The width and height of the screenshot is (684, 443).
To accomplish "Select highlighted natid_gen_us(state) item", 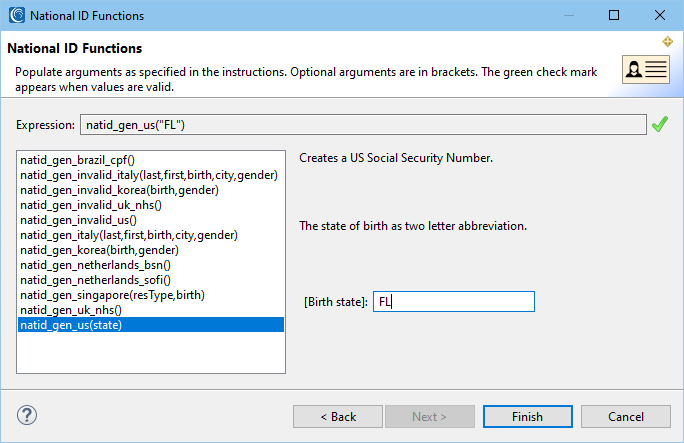I will point(151,325).
